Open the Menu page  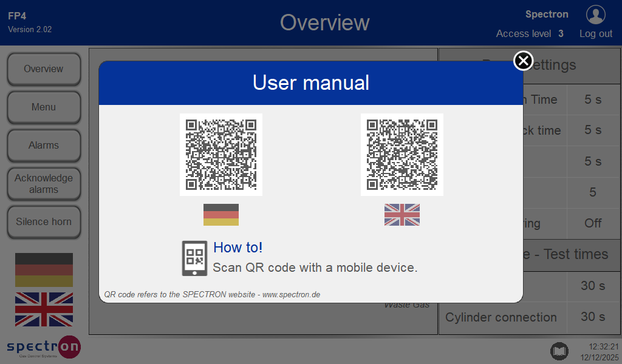44,107
